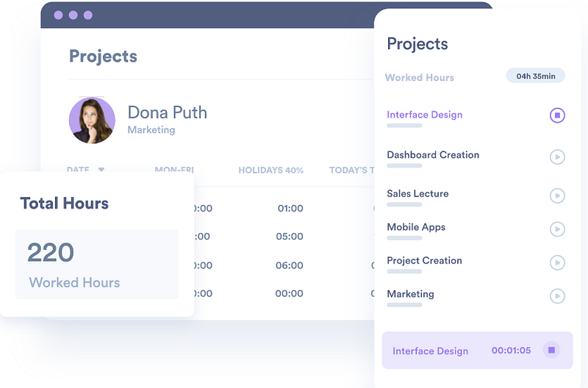Viewport: 588px width, 388px height.
Task: Click the Sales Lecture progress bar
Action: (404, 205)
